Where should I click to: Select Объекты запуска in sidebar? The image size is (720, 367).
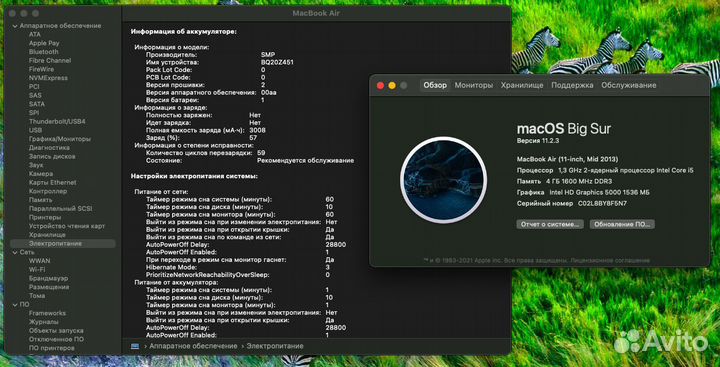(56, 331)
